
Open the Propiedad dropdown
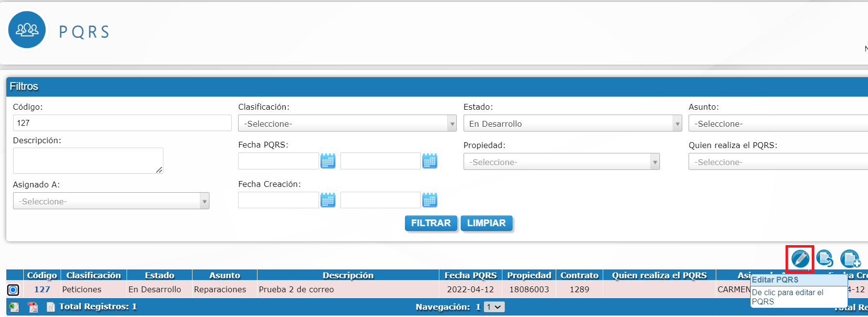pos(561,162)
